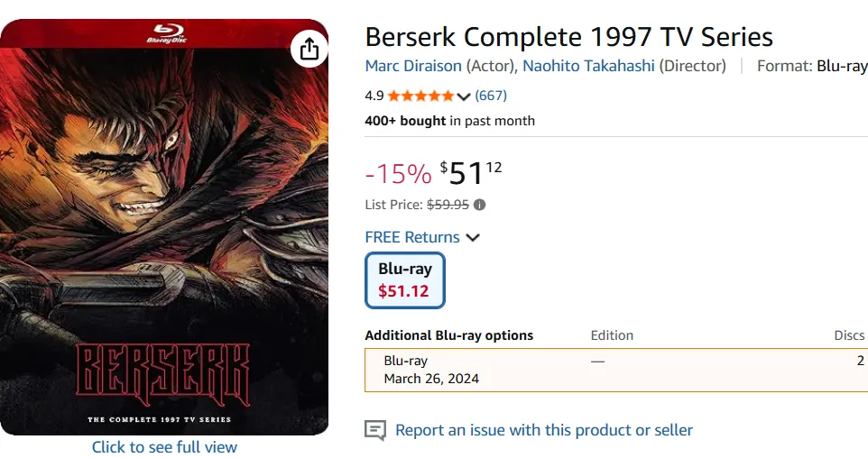This screenshot has height=458, width=868.
Task: Open the 667 customer reviews link
Action: 491,96
